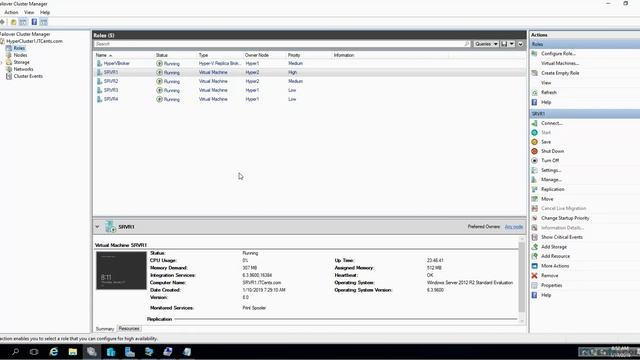Image resolution: width=640 pixels, height=360 pixels.
Task: Click the Shut Down icon
Action: 534,151
